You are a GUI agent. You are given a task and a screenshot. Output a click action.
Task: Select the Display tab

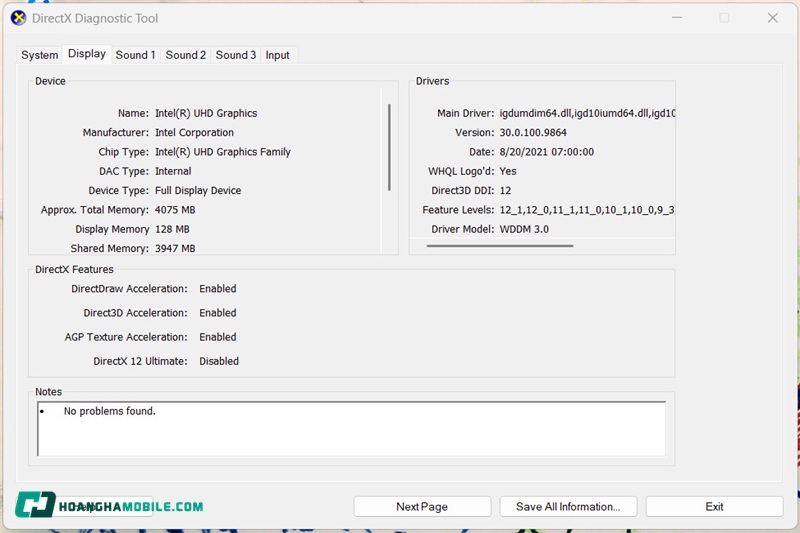86,54
